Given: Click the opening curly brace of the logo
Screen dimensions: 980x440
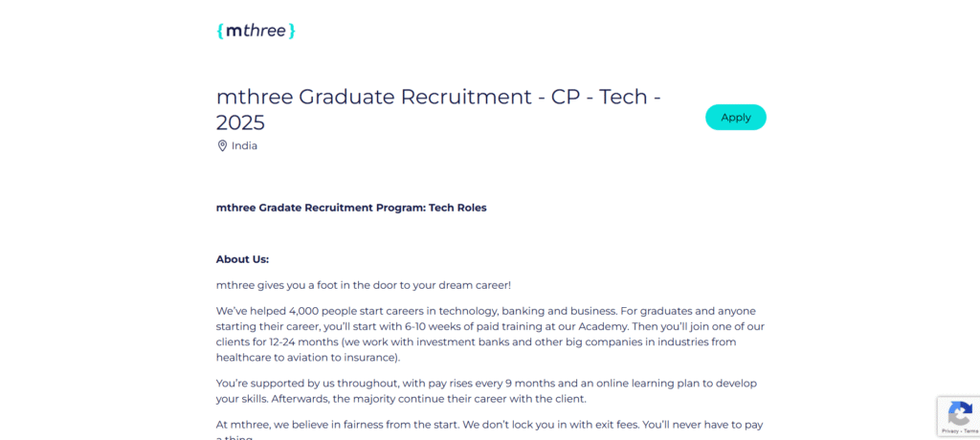Looking at the screenshot, I should click(221, 31).
